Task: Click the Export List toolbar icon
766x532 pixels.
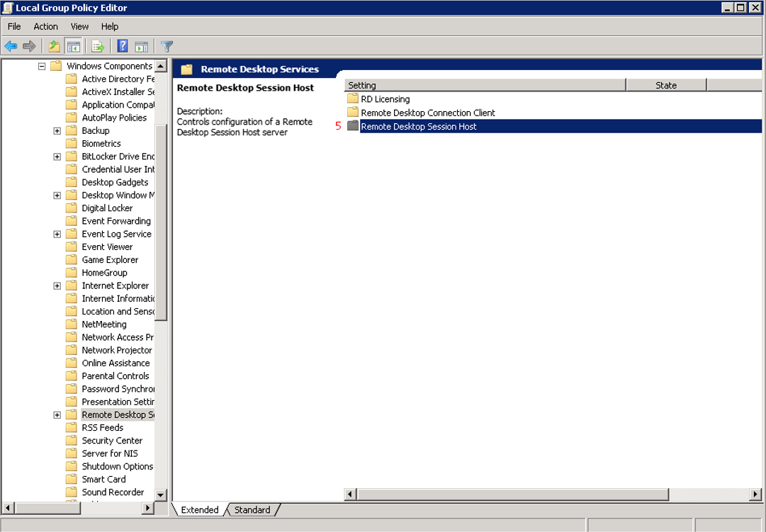Action: coord(98,47)
